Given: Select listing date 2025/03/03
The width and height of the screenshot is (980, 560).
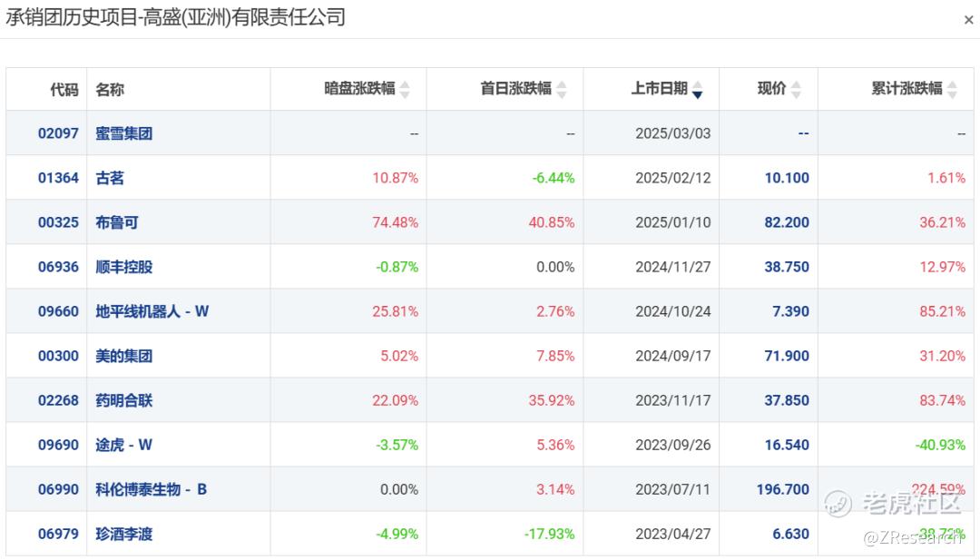Looking at the screenshot, I should [673, 133].
